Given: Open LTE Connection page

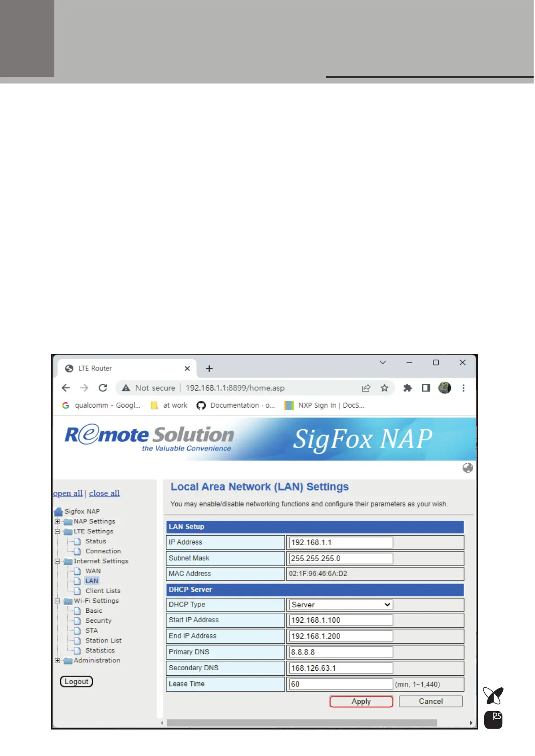Looking at the screenshot, I should (x=103, y=551).
